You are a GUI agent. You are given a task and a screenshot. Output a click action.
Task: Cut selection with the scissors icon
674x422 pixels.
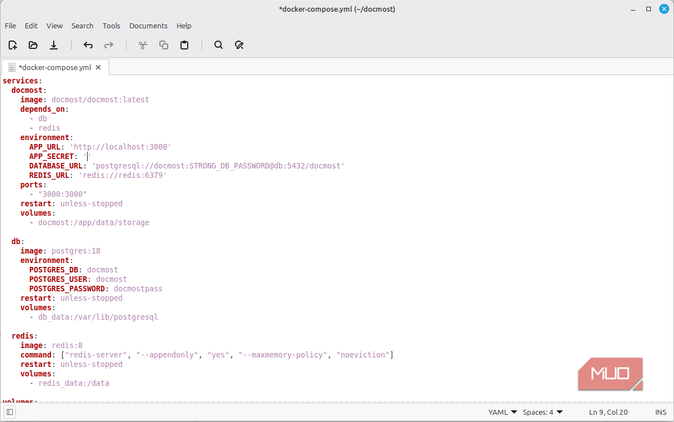tap(143, 45)
